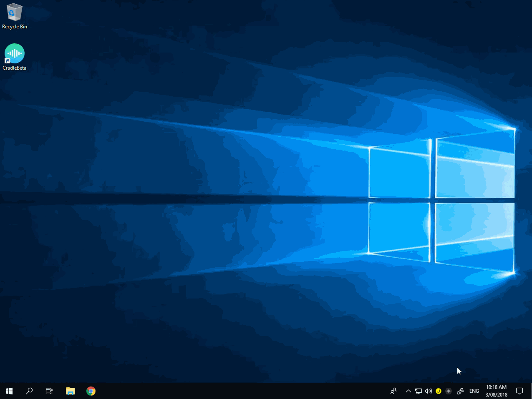Click the yellow J system tray icon
The image size is (532, 399).
[x=438, y=391]
